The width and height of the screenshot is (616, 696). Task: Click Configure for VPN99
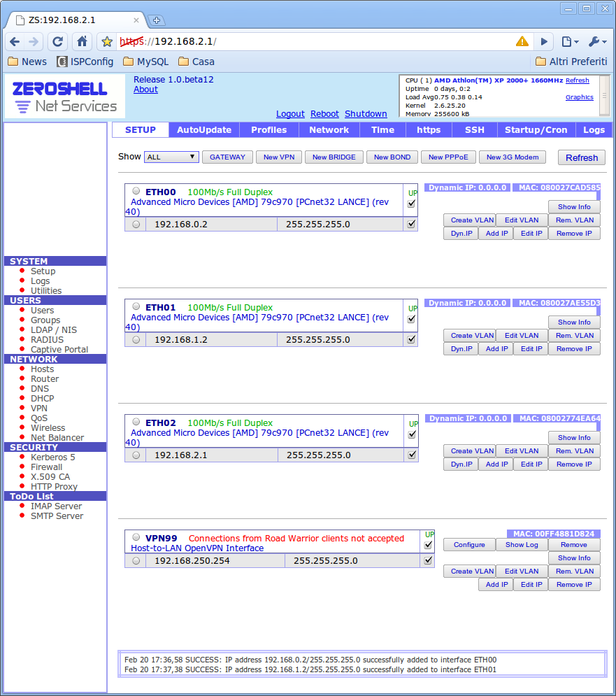click(469, 545)
